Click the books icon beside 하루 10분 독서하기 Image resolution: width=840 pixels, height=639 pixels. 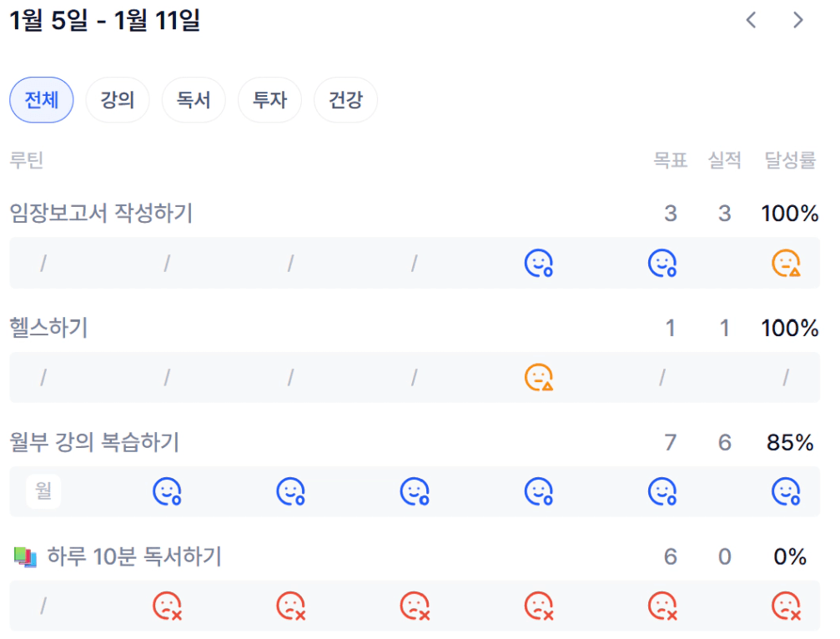click(x=26, y=557)
